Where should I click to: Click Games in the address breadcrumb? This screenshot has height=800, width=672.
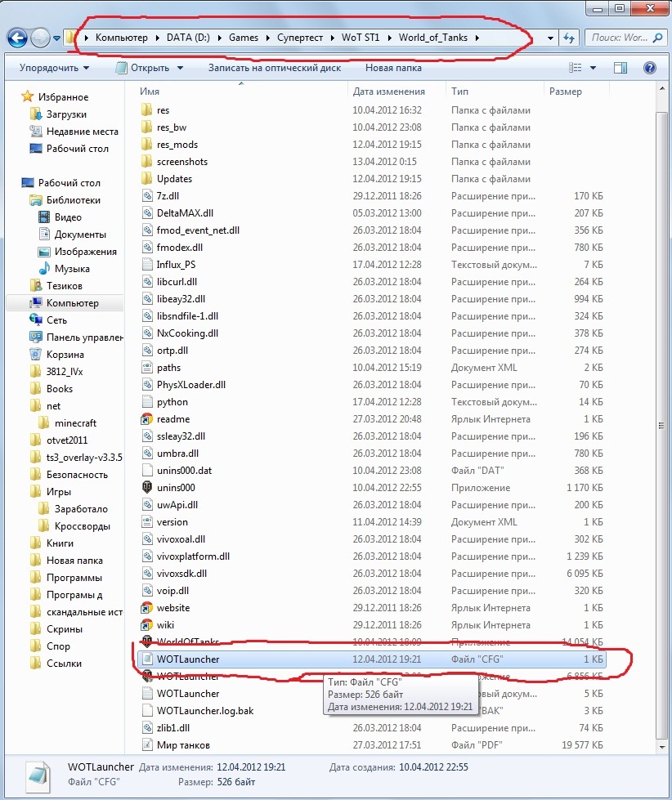click(244, 38)
